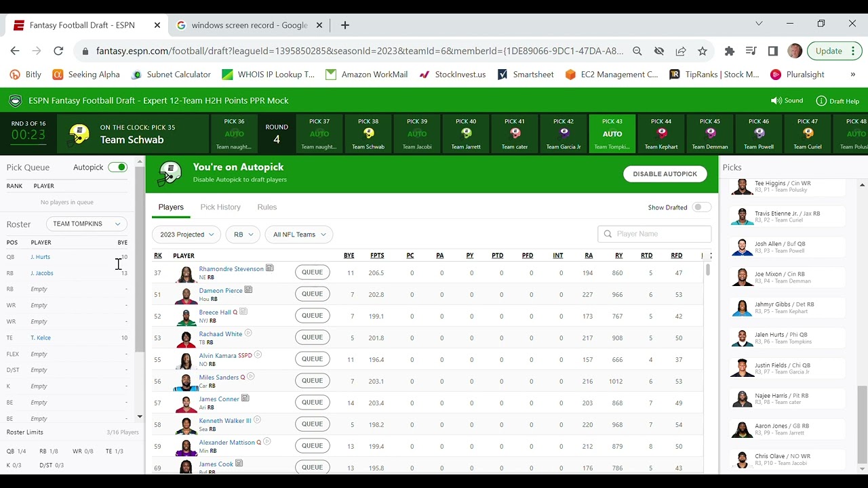868x488 pixels.
Task: Open new browser tab with plus icon
Action: 344,25
